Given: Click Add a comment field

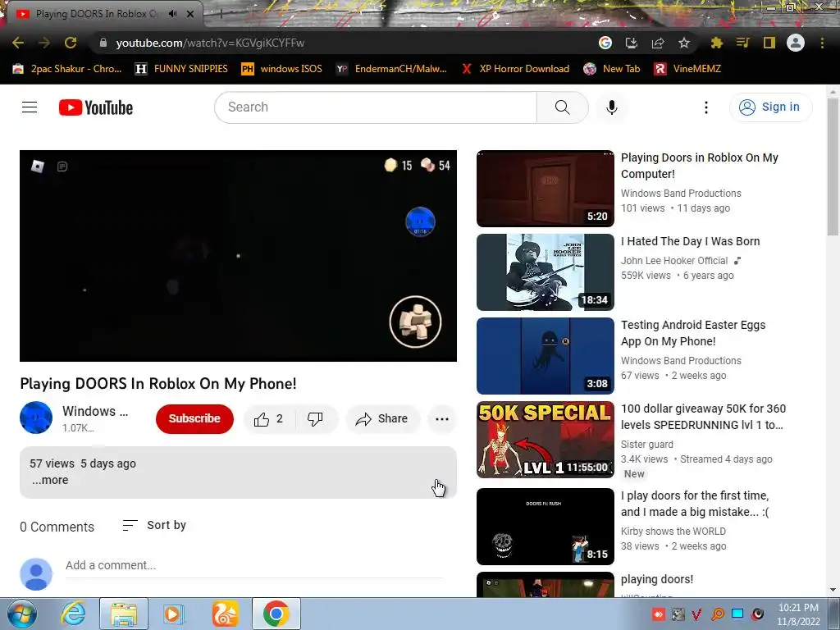Looking at the screenshot, I should [x=254, y=566].
